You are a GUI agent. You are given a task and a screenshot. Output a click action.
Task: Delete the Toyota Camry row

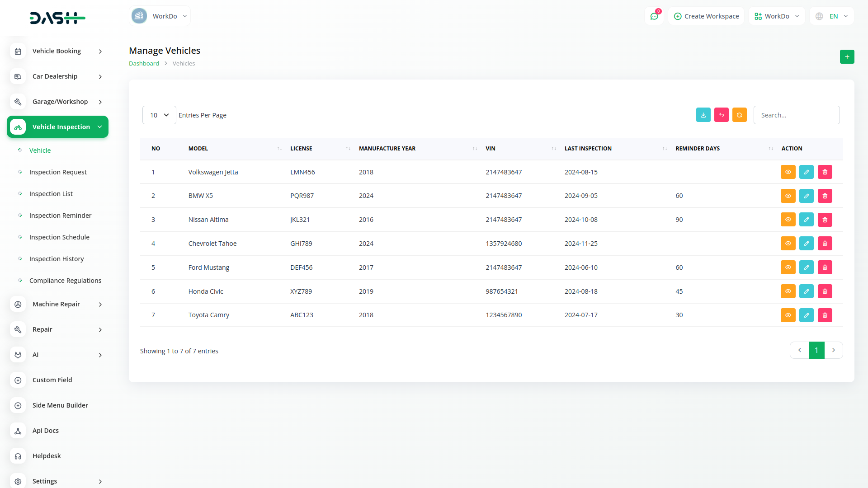[825, 315]
